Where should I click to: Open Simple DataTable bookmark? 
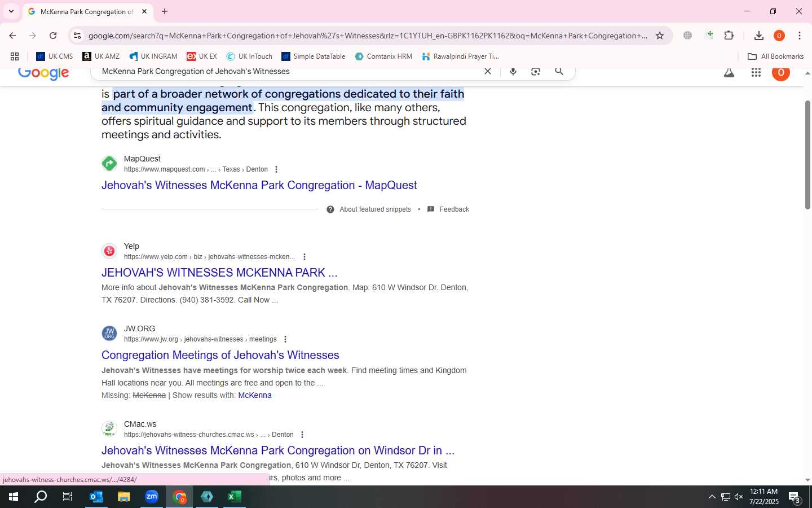(x=314, y=56)
